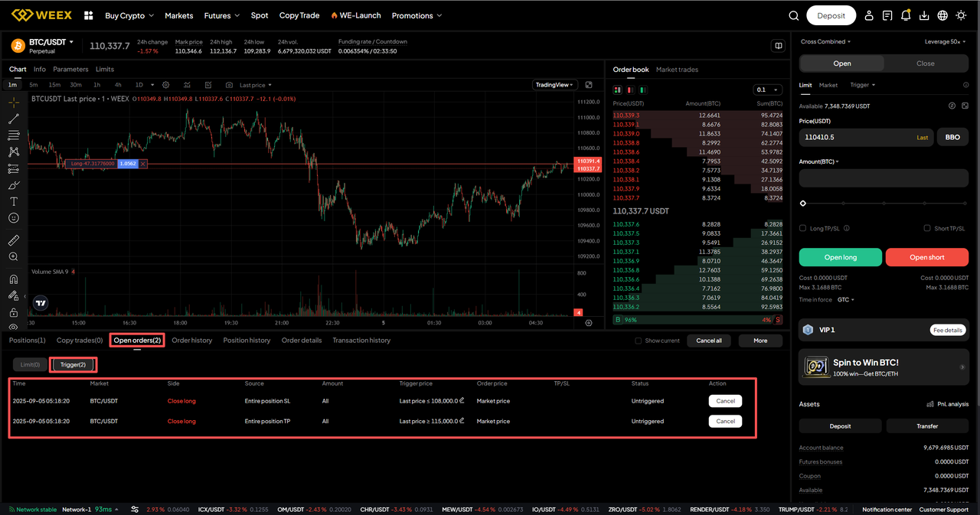
Task: Click the user profile icon
Action: click(x=869, y=15)
